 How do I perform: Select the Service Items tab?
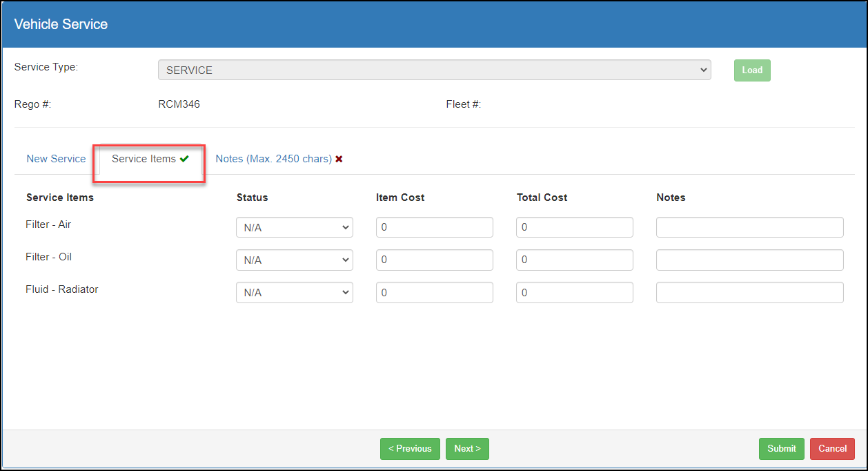(x=150, y=159)
